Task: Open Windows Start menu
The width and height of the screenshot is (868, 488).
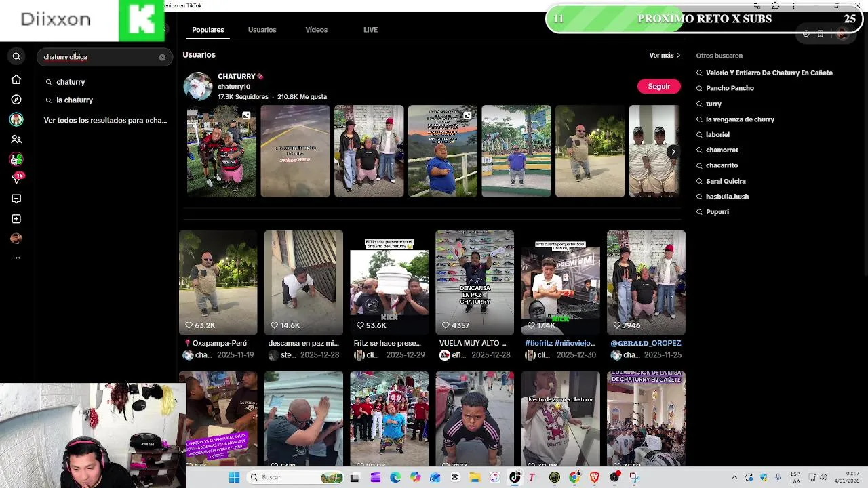Action: pyautogui.click(x=234, y=478)
